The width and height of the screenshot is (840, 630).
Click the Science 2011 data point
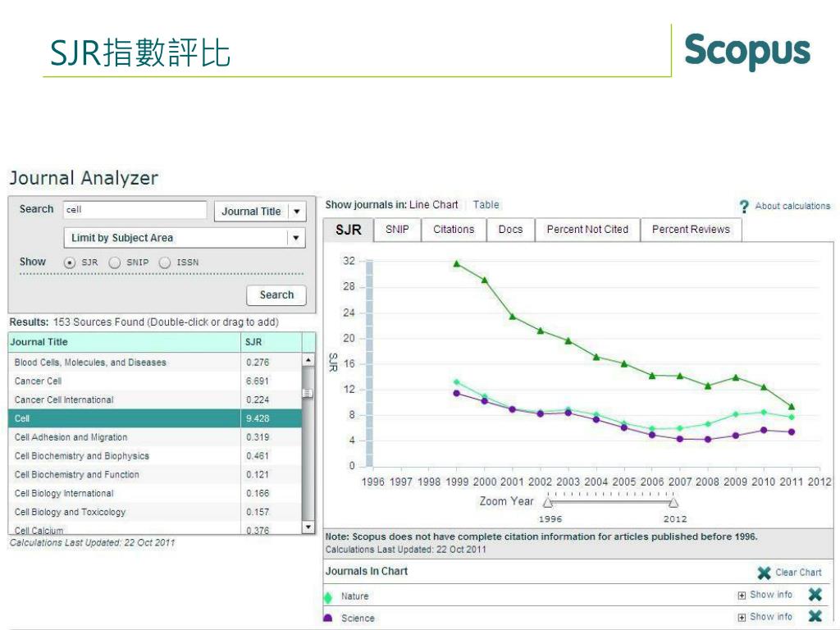[x=792, y=431]
